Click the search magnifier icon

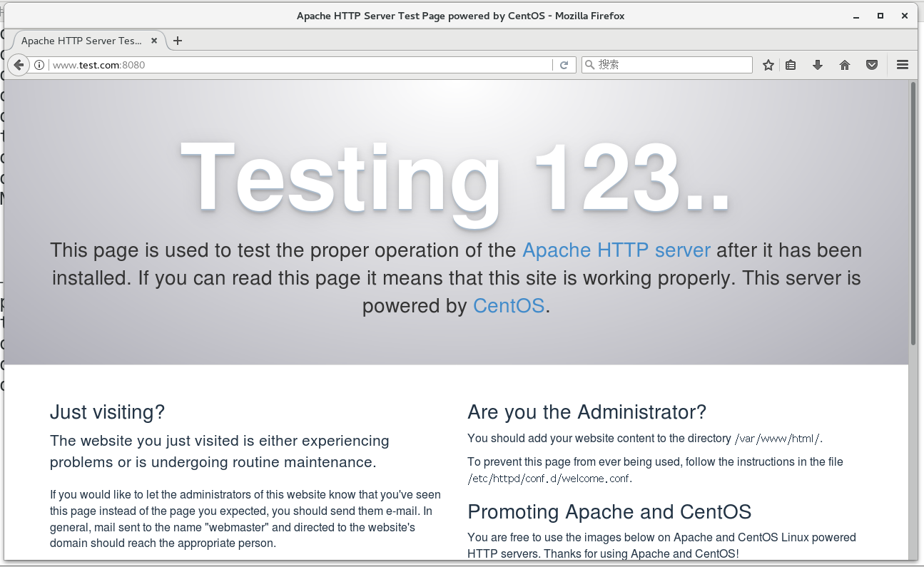click(x=590, y=65)
